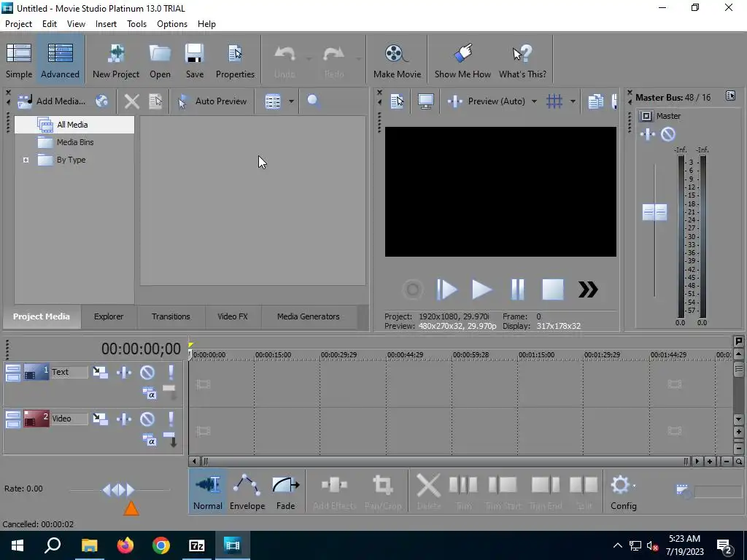This screenshot has height=560, width=747.
Task: Toggle compositing mode on Video track
Action: tap(150, 440)
